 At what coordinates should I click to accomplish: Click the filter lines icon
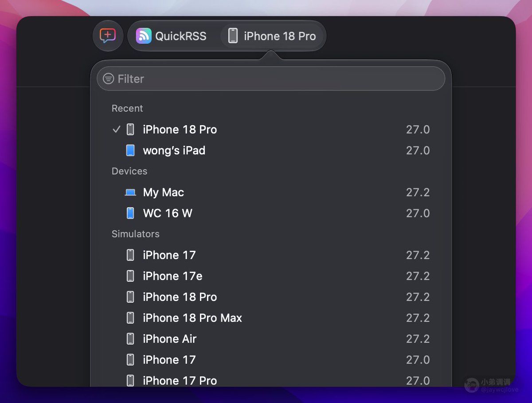tap(108, 79)
